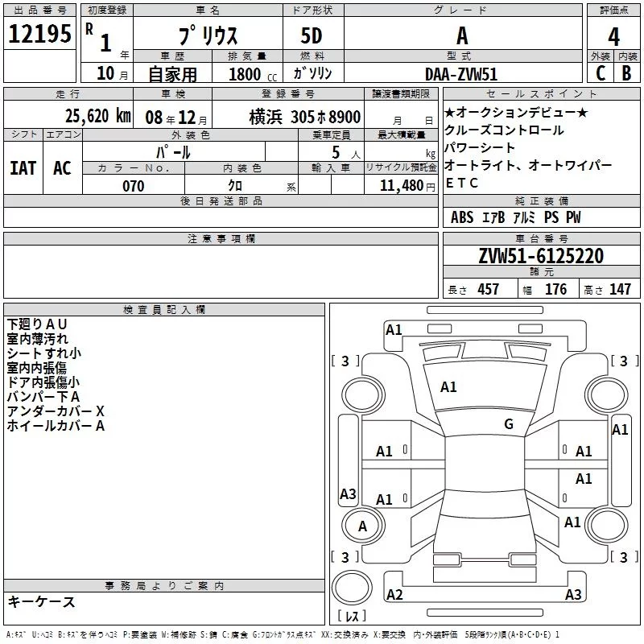Click interior rating B

coord(626,73)
